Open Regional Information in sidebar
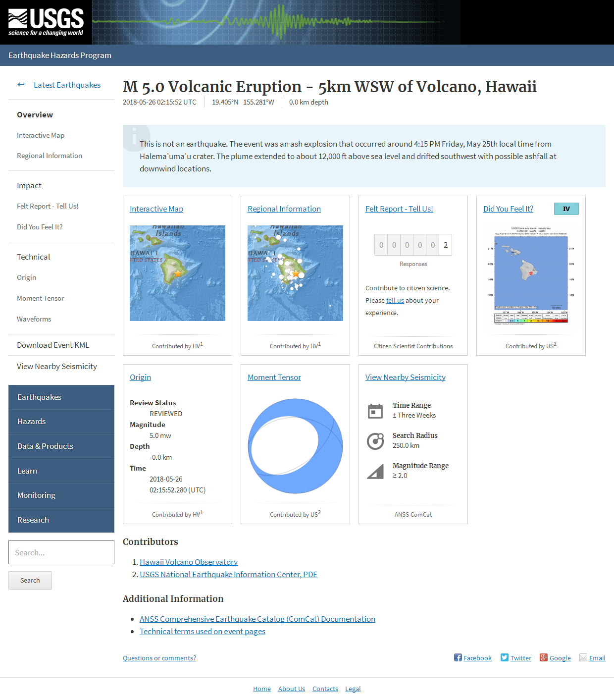Viewport: 614px width, 700px height. coord(50,156)
